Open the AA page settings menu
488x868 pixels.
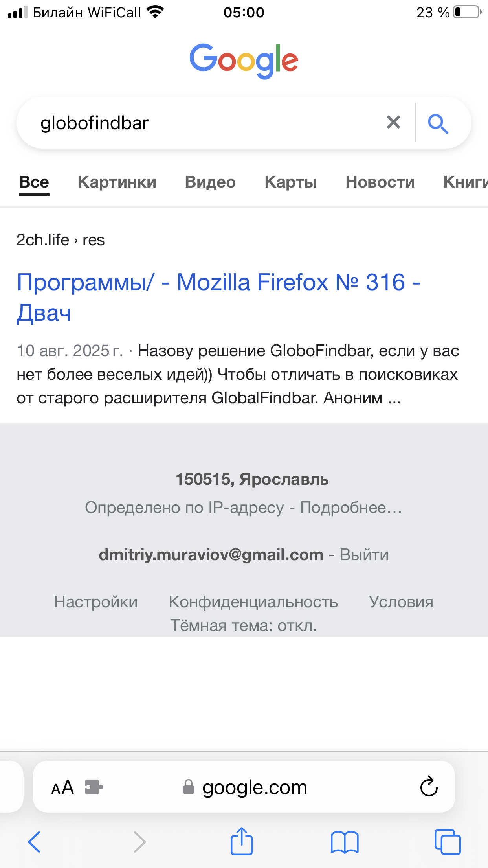(62, 787)
